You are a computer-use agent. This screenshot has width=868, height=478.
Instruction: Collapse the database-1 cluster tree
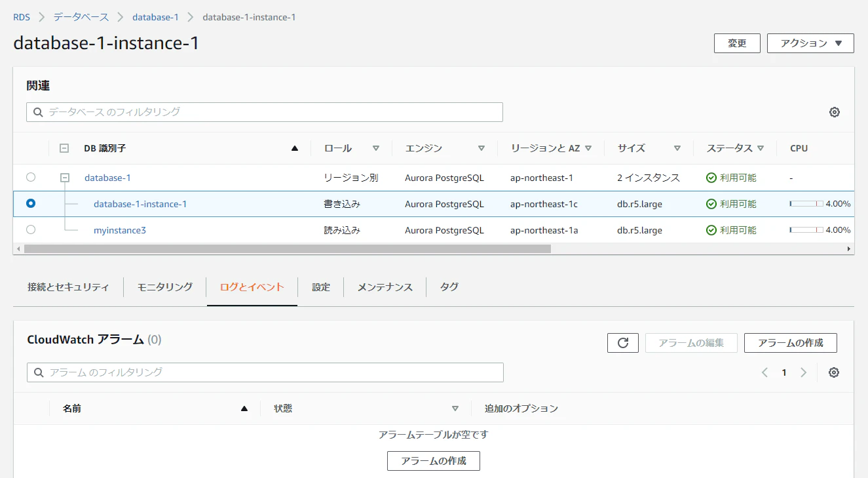65,177
